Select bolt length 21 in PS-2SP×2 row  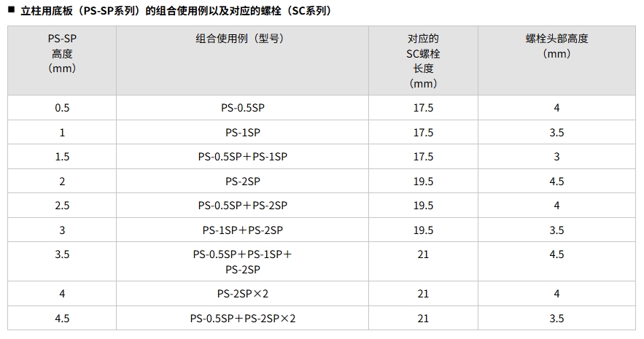point(423,294)
